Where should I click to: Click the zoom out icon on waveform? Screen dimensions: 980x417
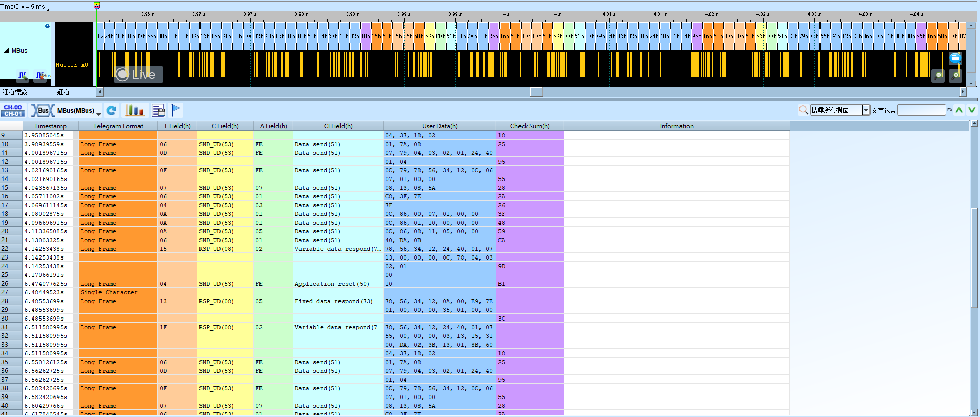pos(938,75)
